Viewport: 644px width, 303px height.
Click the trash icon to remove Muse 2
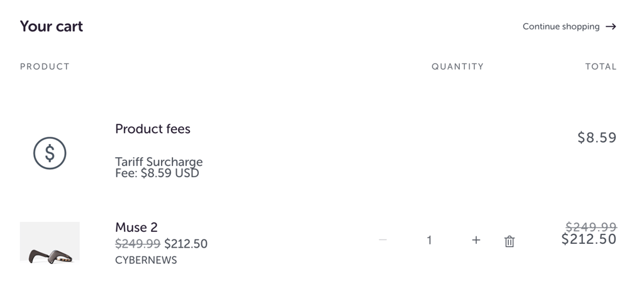pos(509,241)
